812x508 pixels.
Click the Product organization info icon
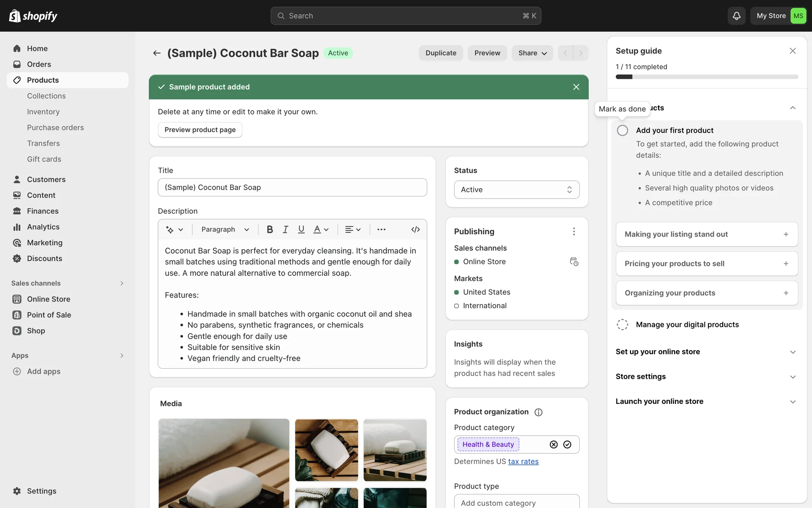[x=538, y=412]
